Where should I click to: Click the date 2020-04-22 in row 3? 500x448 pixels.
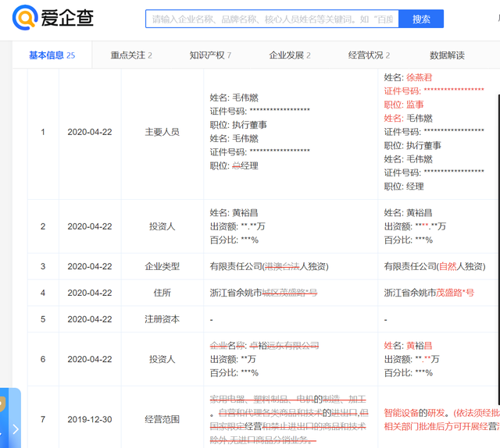tap(90, 266)
